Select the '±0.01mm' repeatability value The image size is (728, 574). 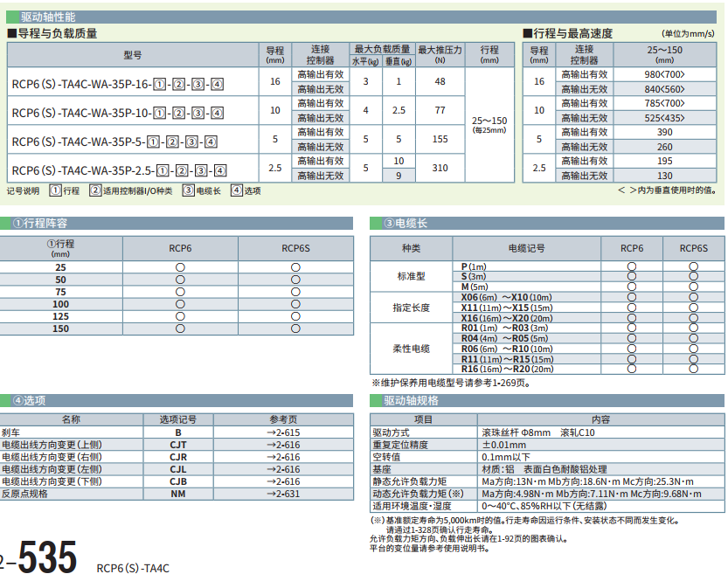503,445
